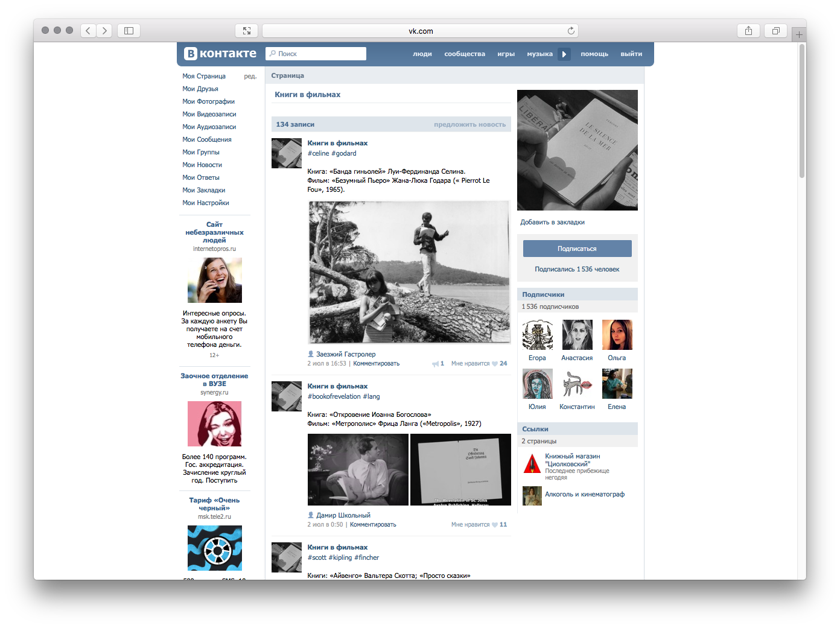Screen dimensions: 840x628
Task: Open the Metropolis man in chair image
Action: [x=358, y=470]
